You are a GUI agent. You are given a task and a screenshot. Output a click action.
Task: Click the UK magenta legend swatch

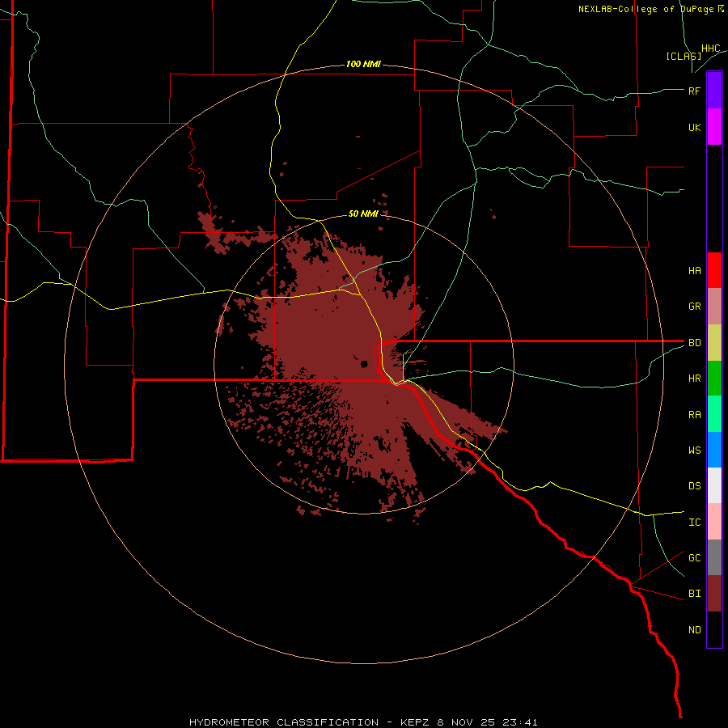click(714, 127)
